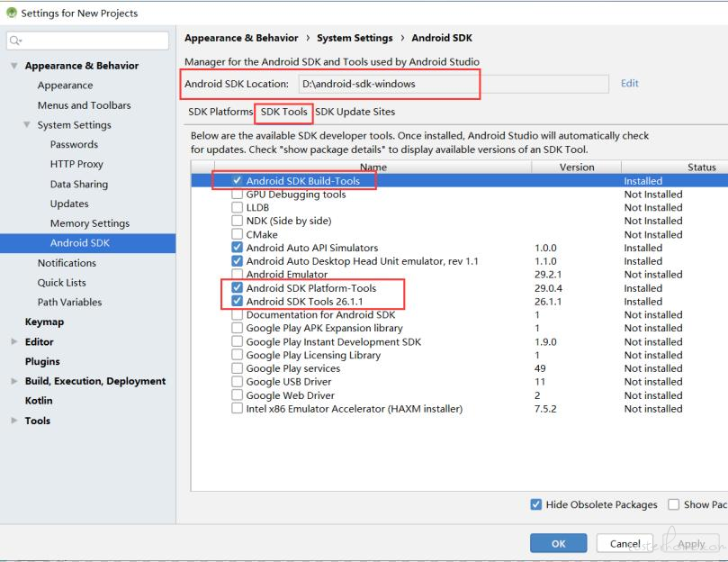Uncheck Android SDK Platform-Tools

(237, 287)
